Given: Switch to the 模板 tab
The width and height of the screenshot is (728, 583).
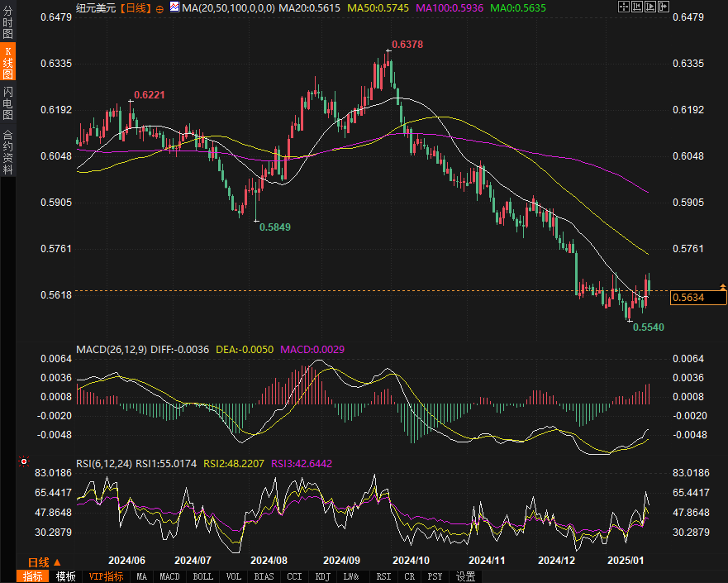Looking at the screenshot, I should [x=66, y=576].
